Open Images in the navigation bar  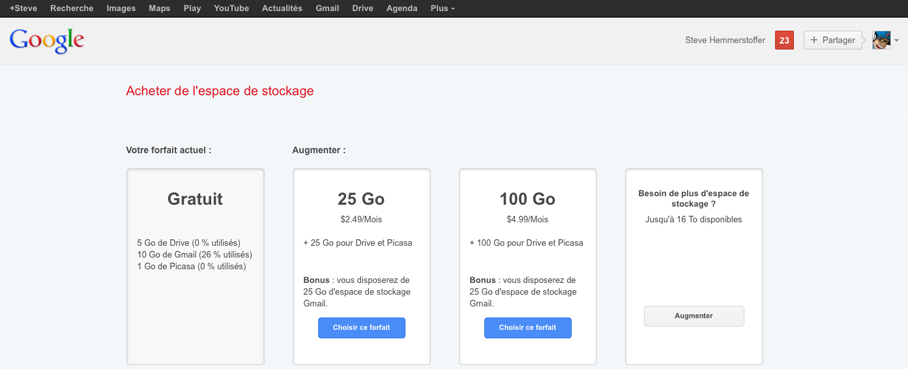click(x=121, y=9)
